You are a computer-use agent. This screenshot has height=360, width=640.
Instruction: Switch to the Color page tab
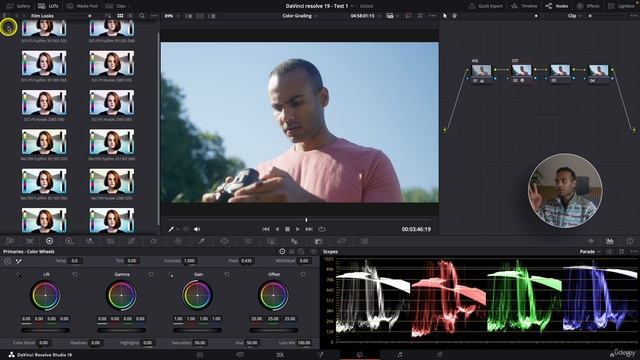[x=360, y=355]
